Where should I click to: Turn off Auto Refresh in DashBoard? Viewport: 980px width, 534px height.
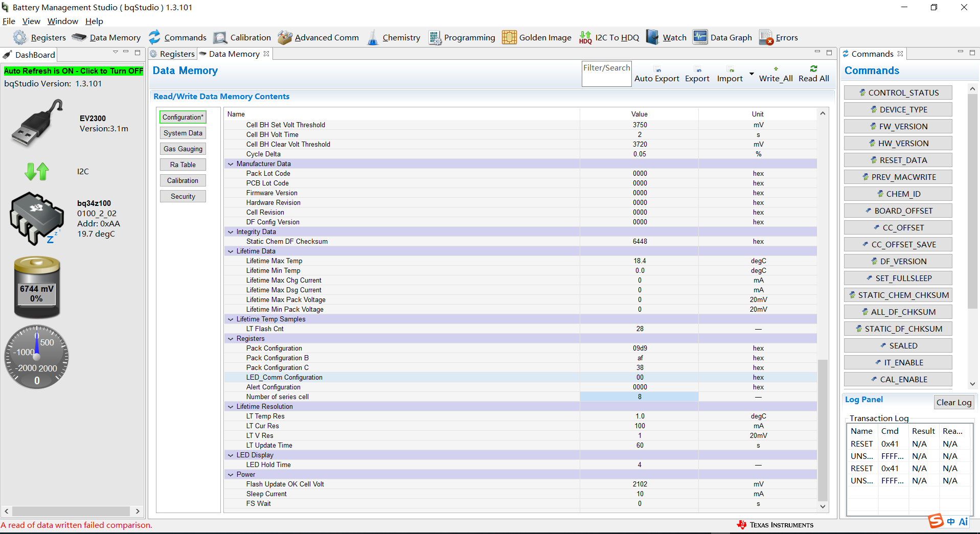point(74,71)
